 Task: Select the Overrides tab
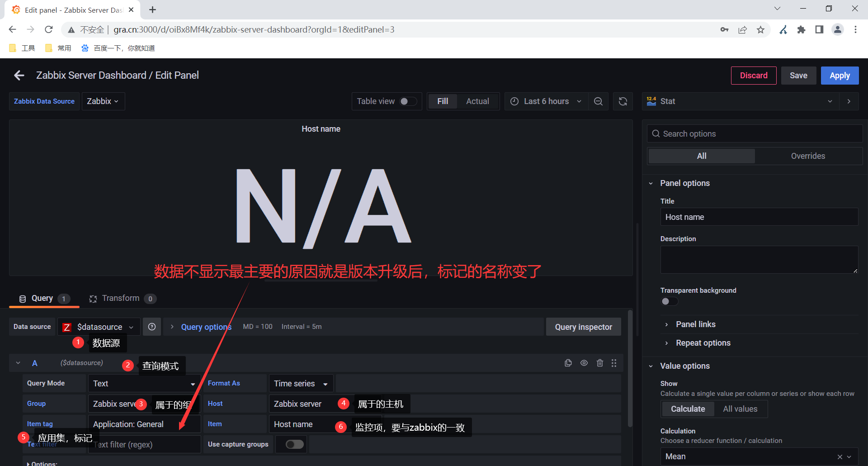click(808, 156)
